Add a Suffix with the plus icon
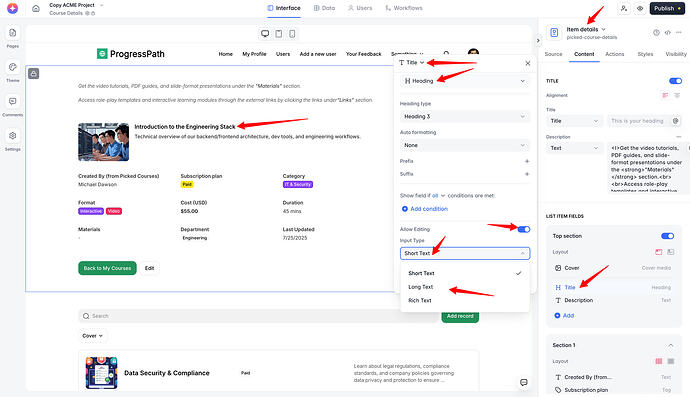 (x=527, y=174)
